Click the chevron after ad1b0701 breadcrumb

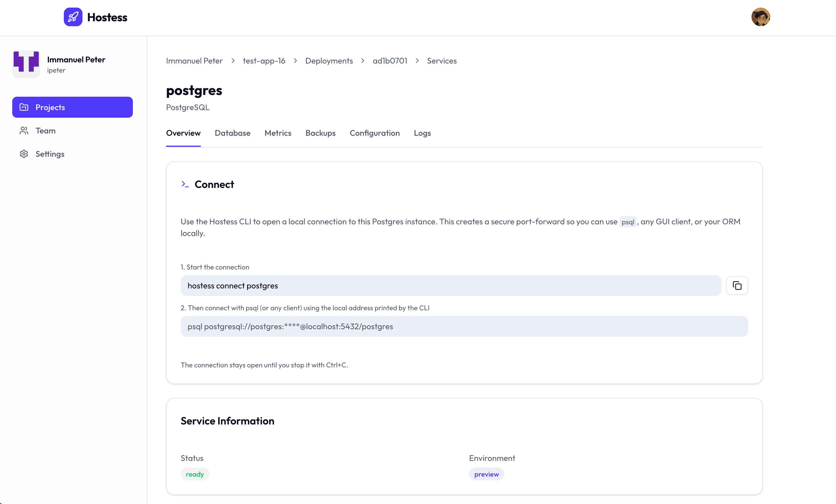(417, 61)
